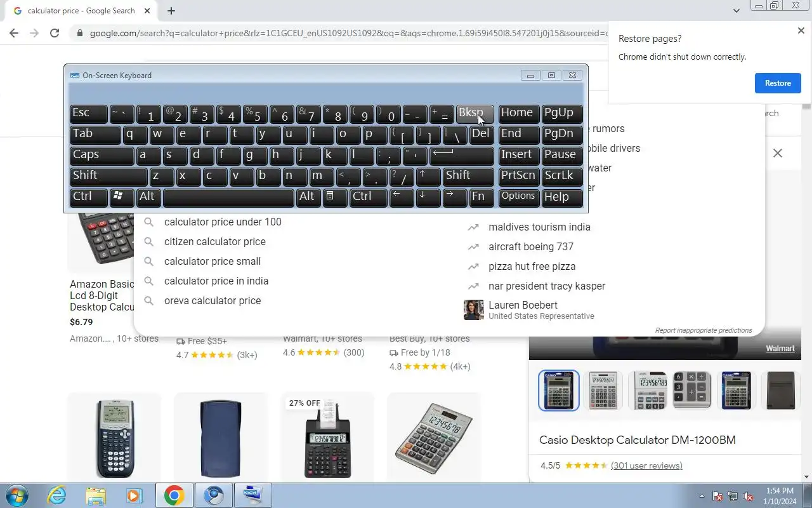The image size is (812, 508).
Task: Open Walmart link on product image
Action: 780,349
